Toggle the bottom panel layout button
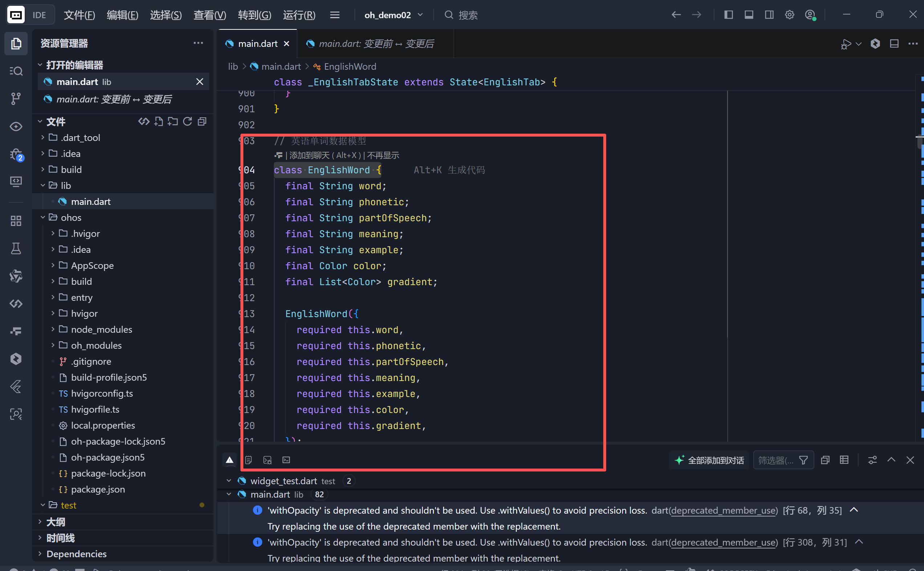 coord(749,15)
